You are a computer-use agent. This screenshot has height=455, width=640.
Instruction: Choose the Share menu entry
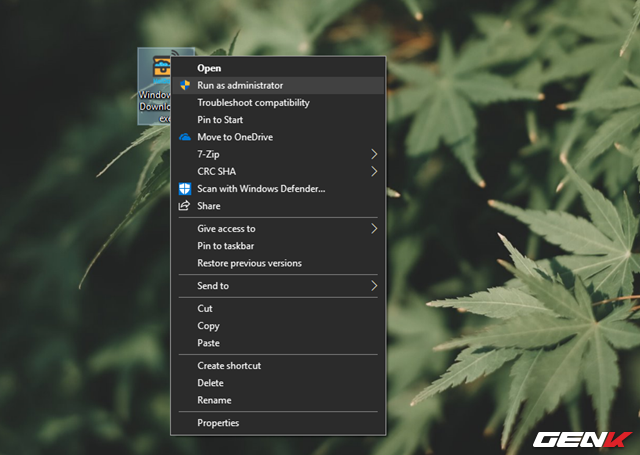pos(278,206)
